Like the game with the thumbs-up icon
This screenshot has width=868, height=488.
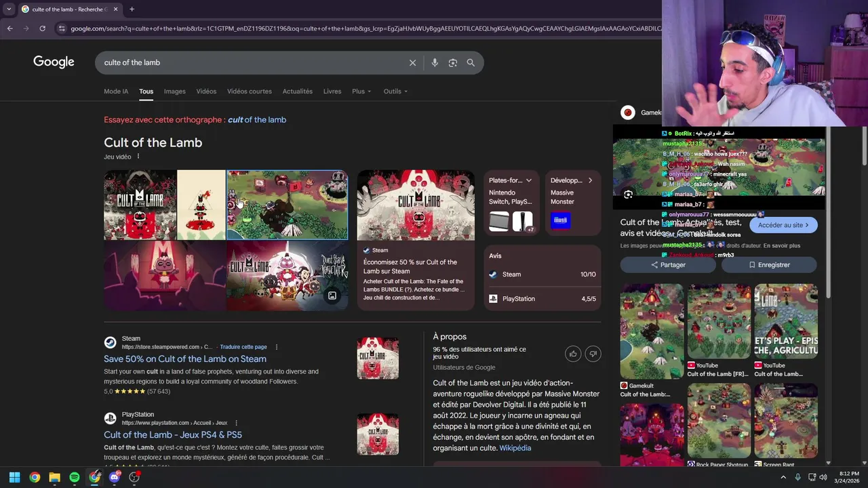(x=573, y=354)
